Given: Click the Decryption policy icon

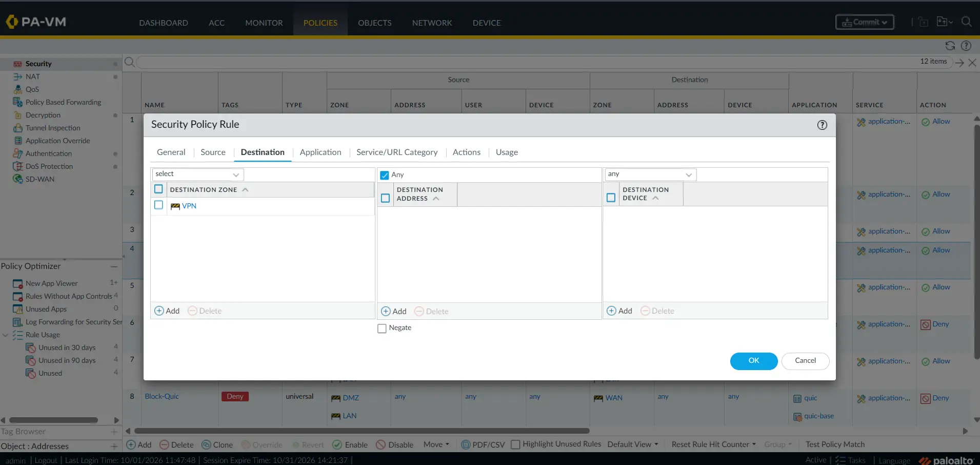Looking at the screenshot, I should click(17, 115).
